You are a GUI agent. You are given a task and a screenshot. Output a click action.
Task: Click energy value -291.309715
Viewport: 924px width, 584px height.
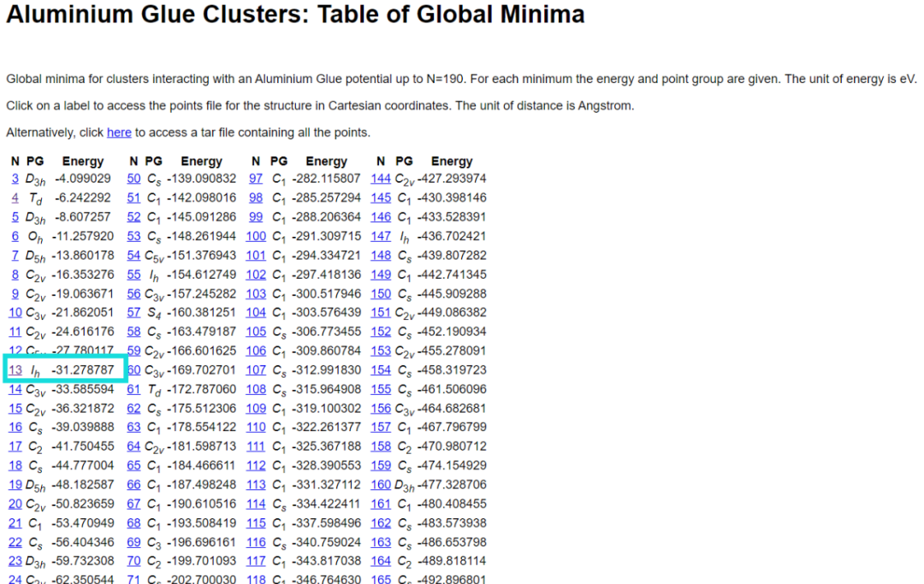coord(327,236)
